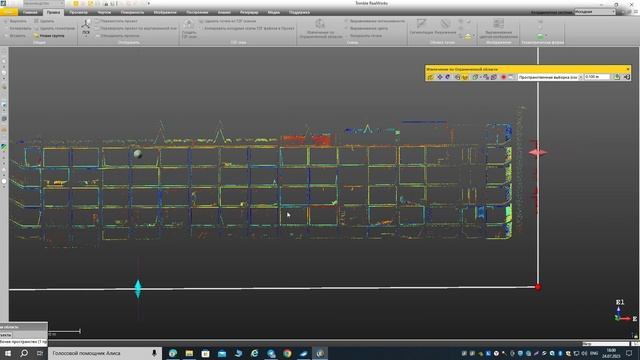Click the green icon in the last ribbon group
Image resolution: width=640 pixels, height=360 pixels.
[540, 37]
